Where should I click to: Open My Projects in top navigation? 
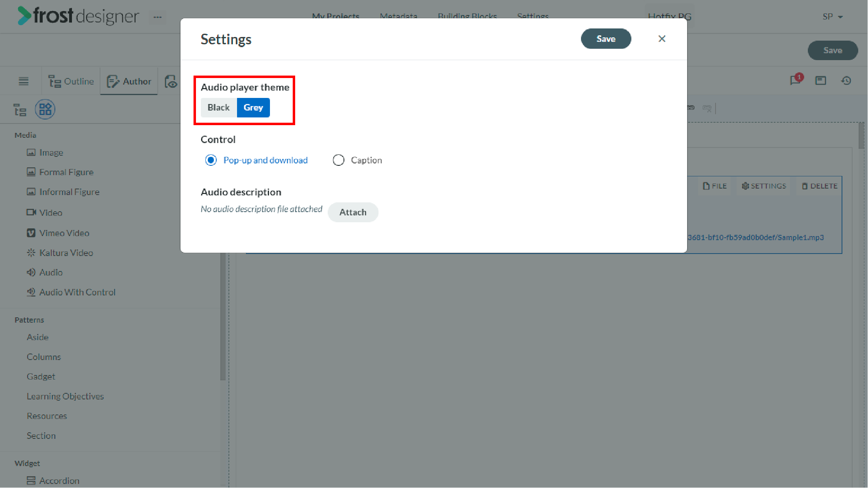pos(336,17)
